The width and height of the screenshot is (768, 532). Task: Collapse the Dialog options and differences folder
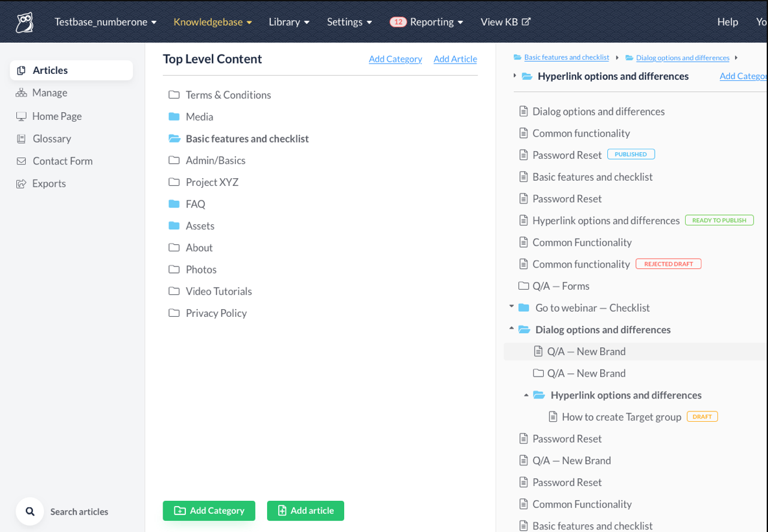(x=511, y=329)
